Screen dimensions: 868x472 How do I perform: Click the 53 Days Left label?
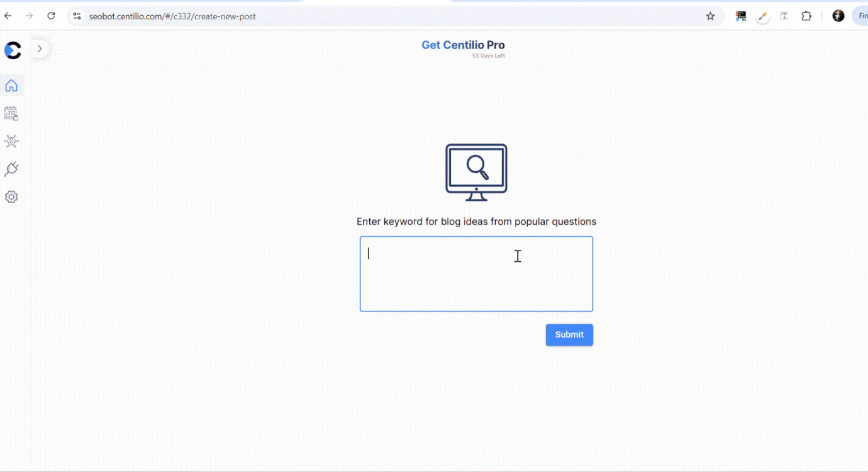[x=488, y=56]
